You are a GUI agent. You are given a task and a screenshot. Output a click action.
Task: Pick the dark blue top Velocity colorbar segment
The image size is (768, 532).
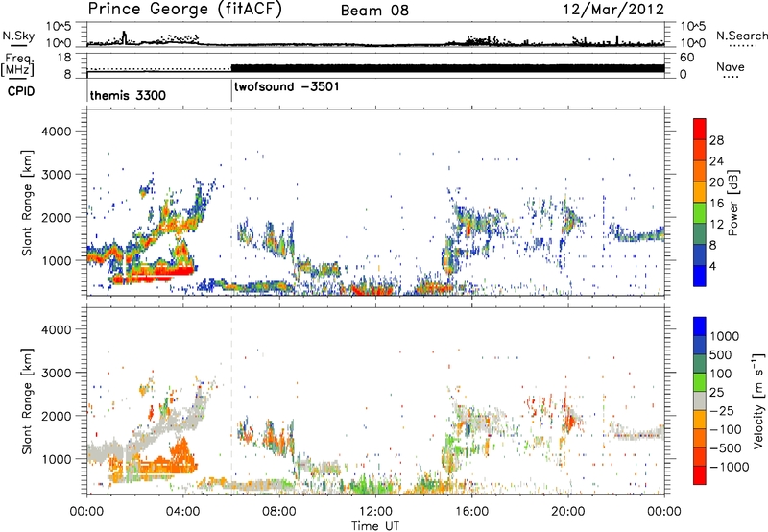pyautogui.click(x=700, y=326)
